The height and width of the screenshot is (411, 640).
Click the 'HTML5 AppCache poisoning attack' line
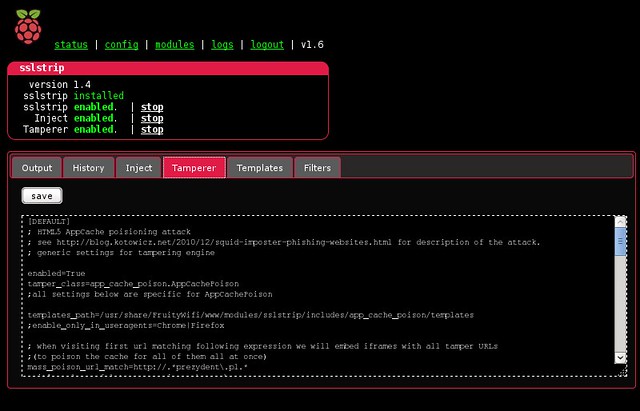coord(109,232)
